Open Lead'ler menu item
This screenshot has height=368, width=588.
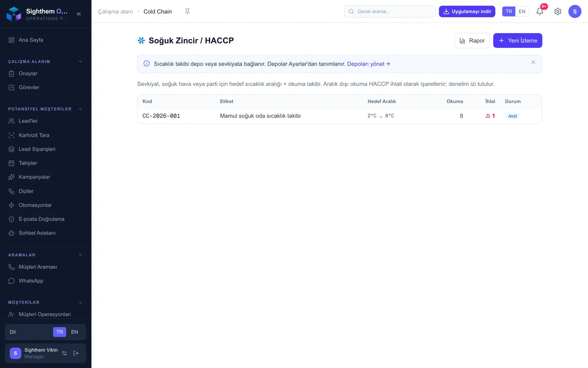pyautogui.click(x=46, y=121)
